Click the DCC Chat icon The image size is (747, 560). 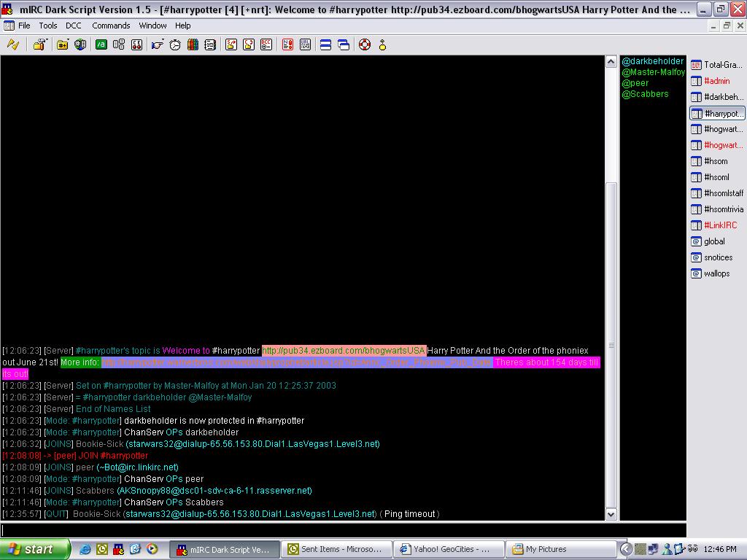point(249,45)
